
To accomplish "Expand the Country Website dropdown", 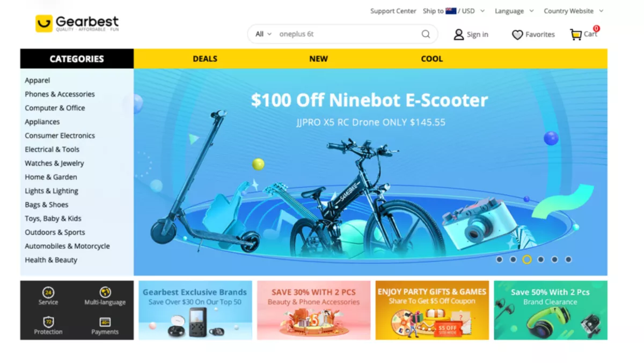I will pyautogui.click(x=574, y=11).
